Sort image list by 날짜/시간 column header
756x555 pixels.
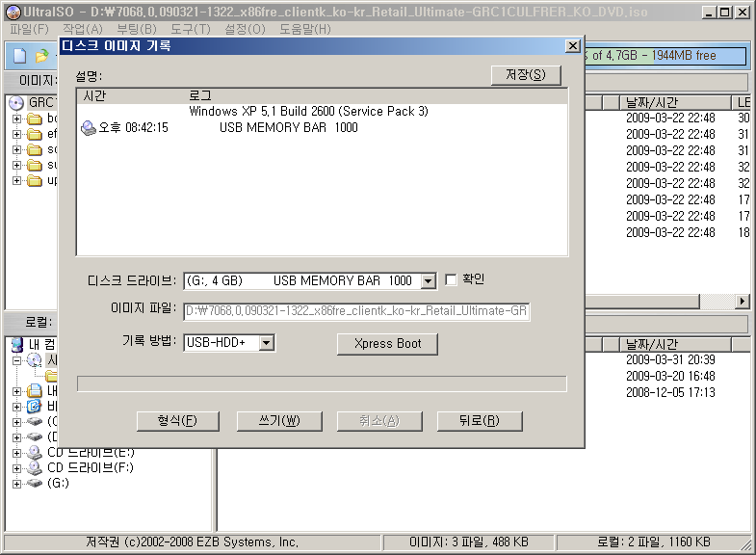click(675, 103)
